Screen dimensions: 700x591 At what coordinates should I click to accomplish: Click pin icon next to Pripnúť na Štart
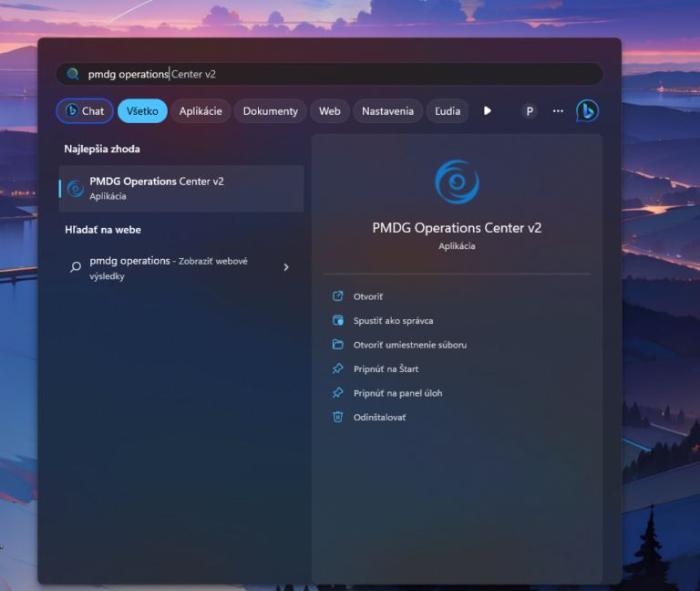point(338,368)
